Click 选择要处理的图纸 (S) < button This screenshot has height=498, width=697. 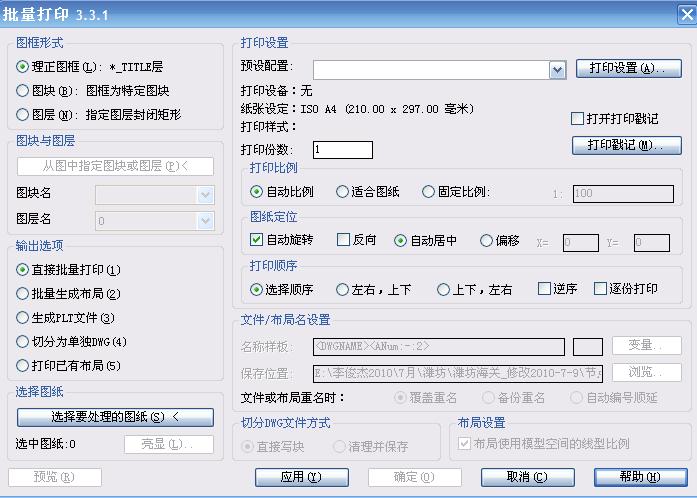pos(115,417)
